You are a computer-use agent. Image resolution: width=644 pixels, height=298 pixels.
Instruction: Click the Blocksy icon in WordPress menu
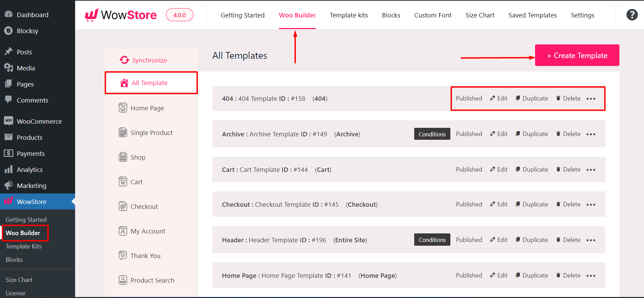[x=9, y=31]
